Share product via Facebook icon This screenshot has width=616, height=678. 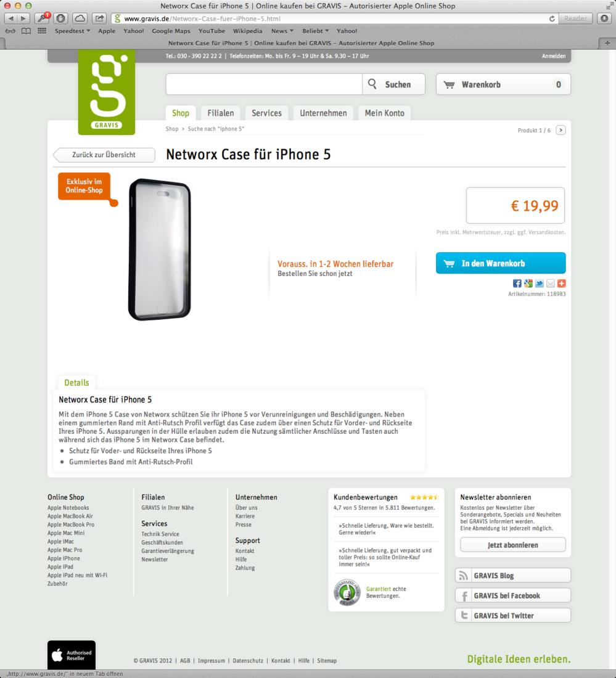[517, 284]
